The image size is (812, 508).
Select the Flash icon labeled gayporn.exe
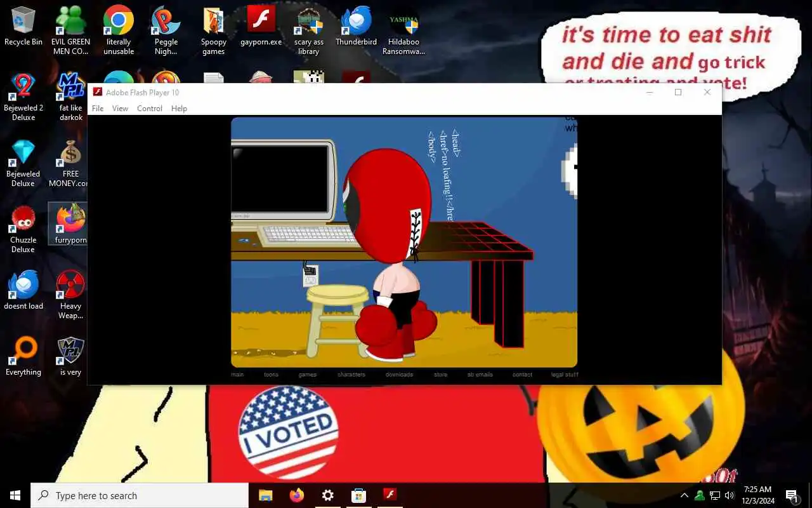261,27
